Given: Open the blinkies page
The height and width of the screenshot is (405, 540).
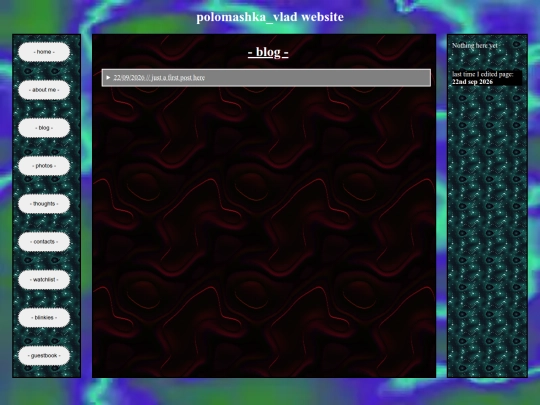Looking at the screenshot, I should pyautogui.click(x=44, y=318).
